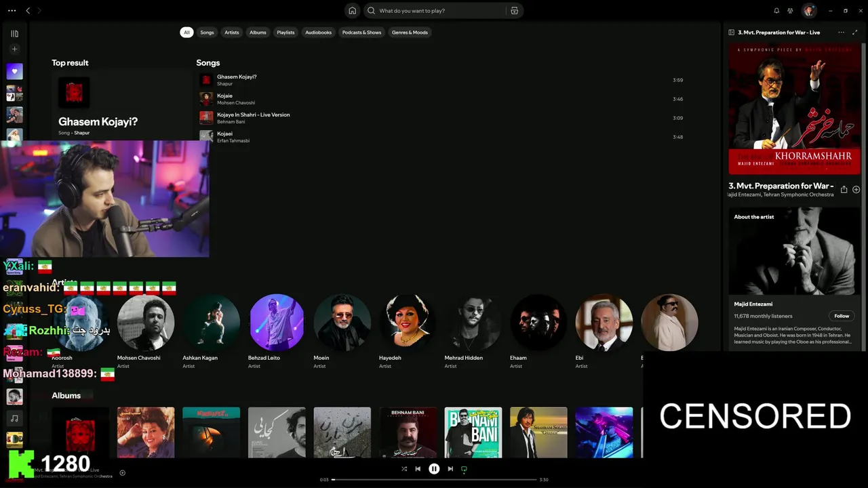Open the Hayedeh portrait album cover
Image resolution: width=868 pixels, height=488 pixels.
(x=146, y=432)
